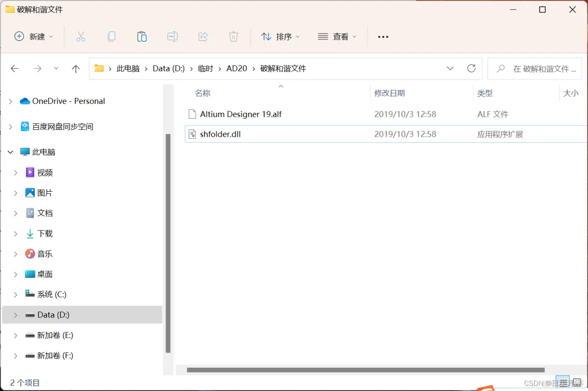Click the Copy icon in toolbar
588x391 pixels.
[111, 36]
